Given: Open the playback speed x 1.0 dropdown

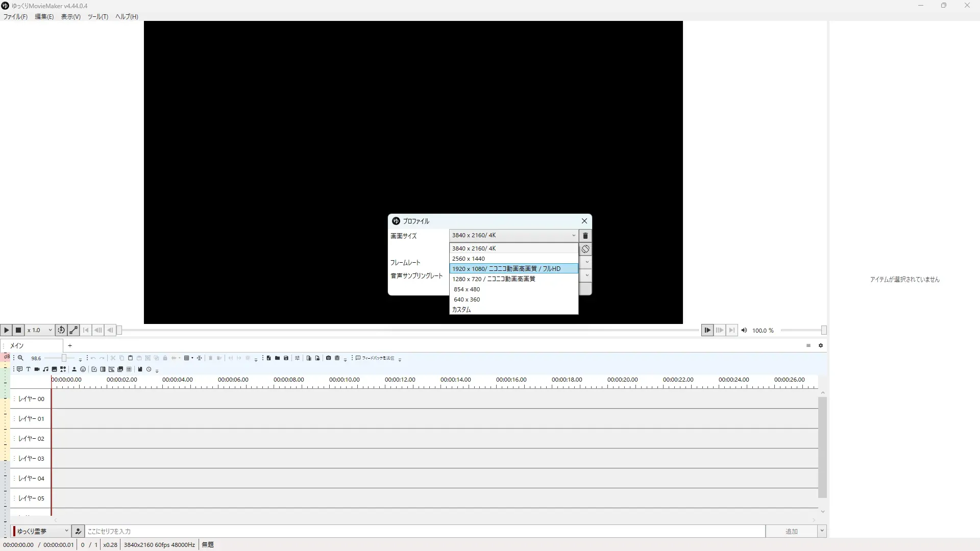Looking at the screenshot, I should 40,330.
